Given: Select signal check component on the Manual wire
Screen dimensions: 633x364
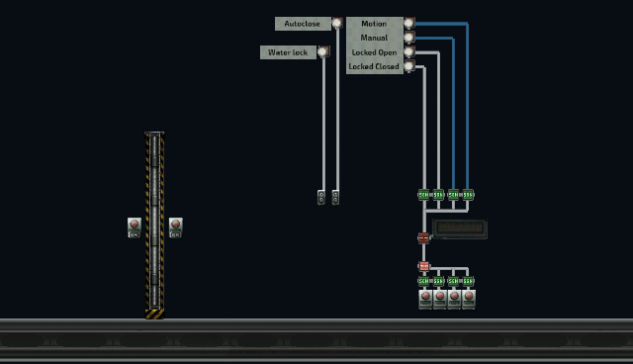Looking at the screenshot, I should (453, 195).
